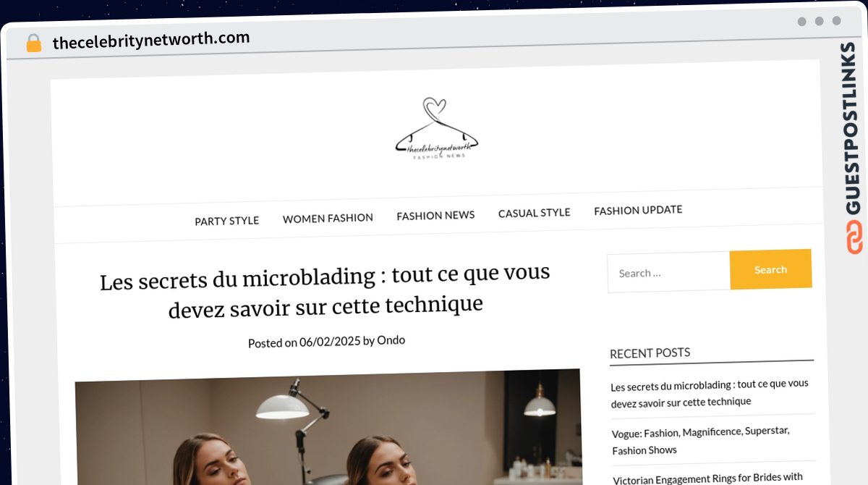This screenshot has width=868, height=485.
Task: Click the microblading featured article image
Action: [x=328, y=427]
